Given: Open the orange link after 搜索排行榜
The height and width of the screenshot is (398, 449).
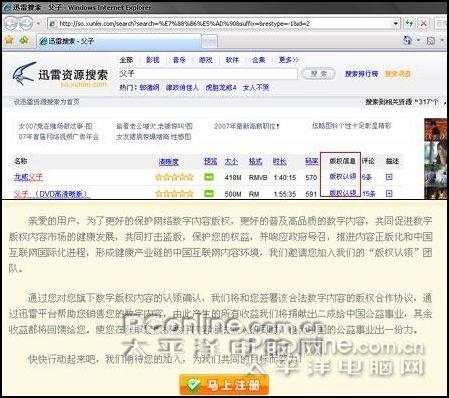Looking at the screenshot, I should click(x=398, y=74).
